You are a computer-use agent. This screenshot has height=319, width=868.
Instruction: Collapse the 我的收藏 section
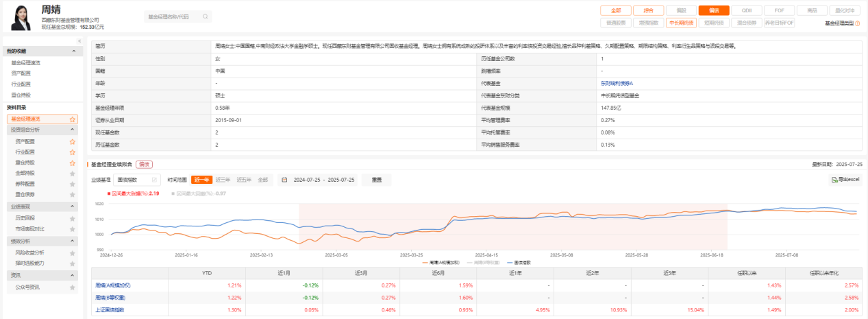[x=75, y=51]
